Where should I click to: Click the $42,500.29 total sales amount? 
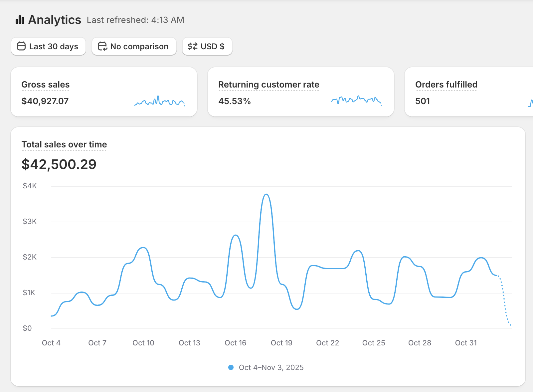point(59,164)
